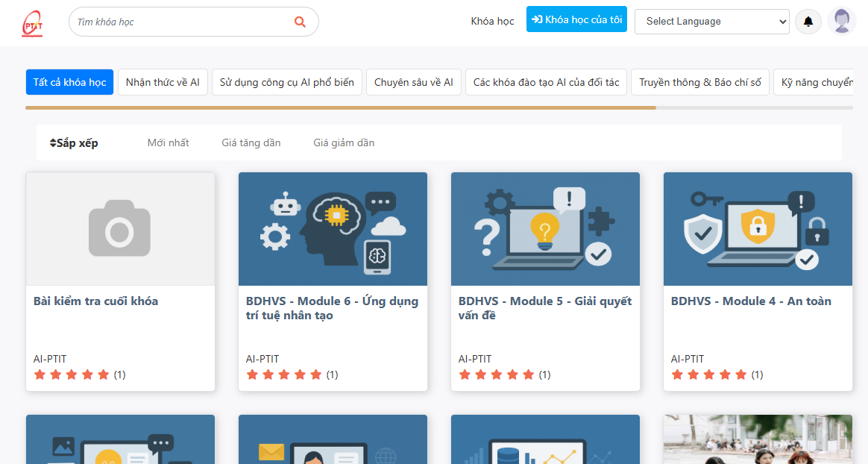The image size is (868, 464).
Task: Open BDHVS Module 5 Giải quyết vấn đề thumbnail
Action: click(x=545, y=229)
